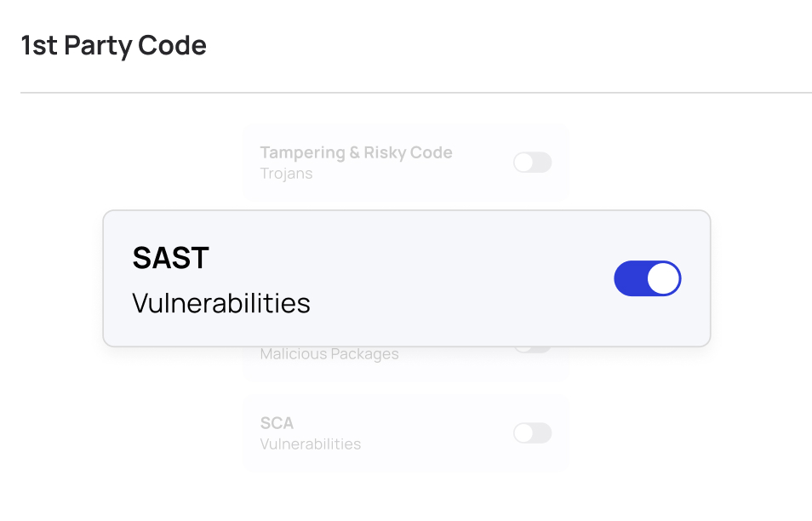Viewport: 812px width, 521px height.
Task: Disable the SAST Vulnerabilities toggle
Action: click(x=647, y=279)
